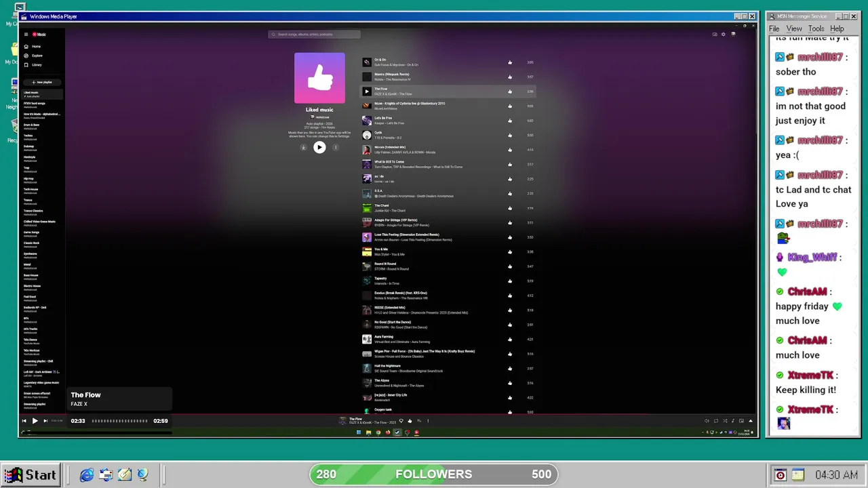Open the settings gear in the top bar
The height and width of the screenshot is (488, 868).
click(x=724, y=34)
